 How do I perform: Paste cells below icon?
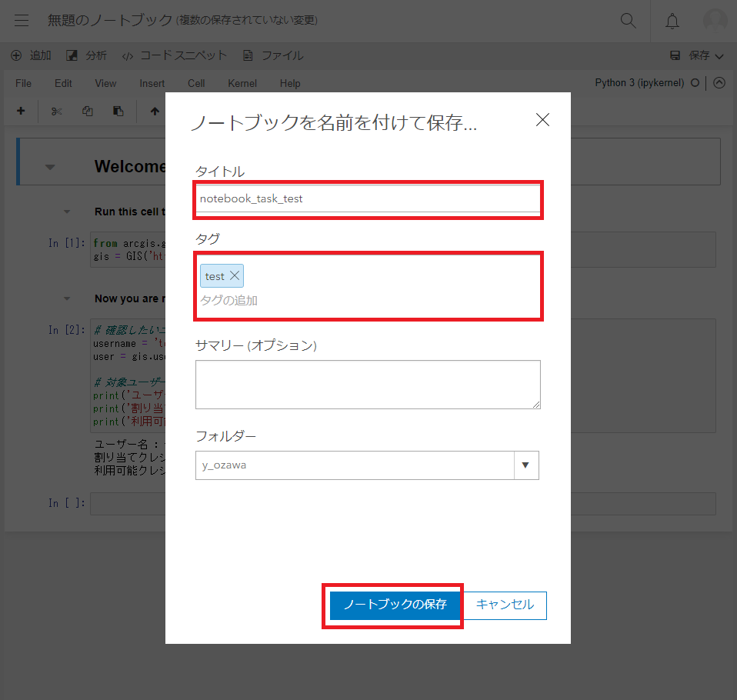[118, 111]
